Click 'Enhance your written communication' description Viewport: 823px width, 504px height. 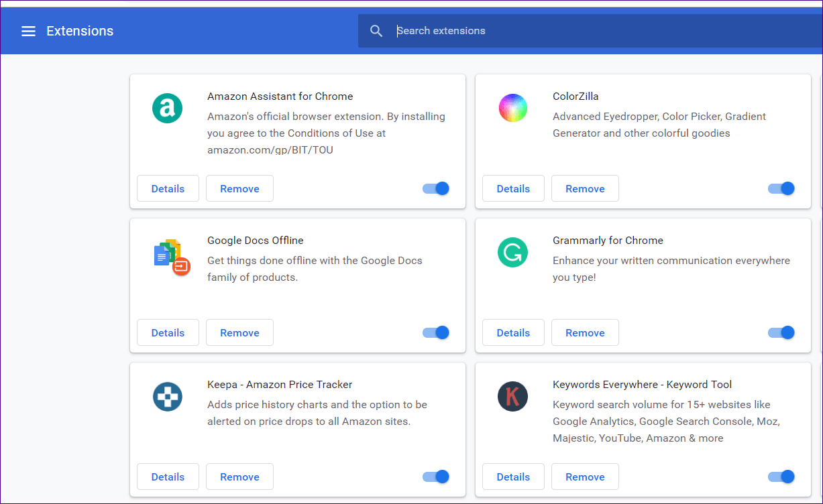tap(671, 269)
